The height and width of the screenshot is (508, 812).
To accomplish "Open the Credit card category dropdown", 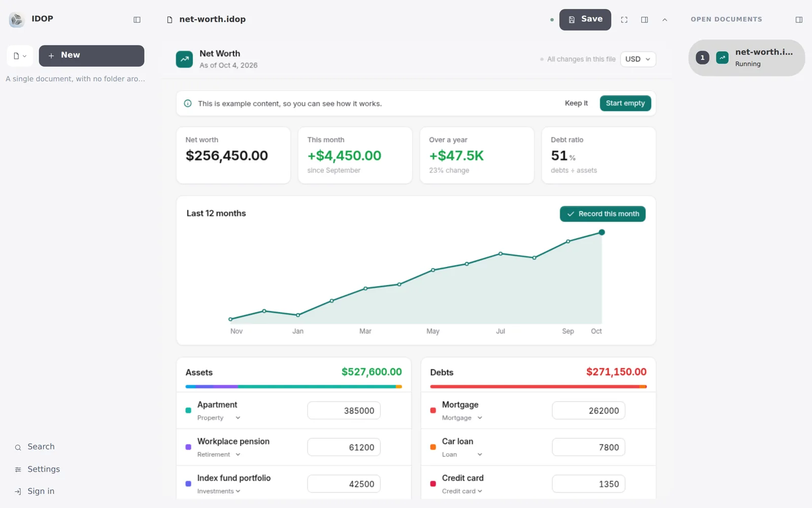I will (x=462, y=491).
